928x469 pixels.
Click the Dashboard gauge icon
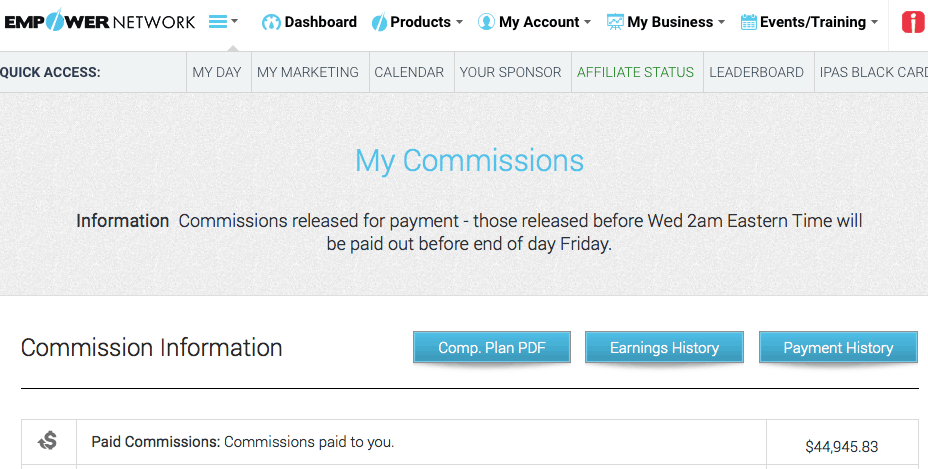[271, 23]
